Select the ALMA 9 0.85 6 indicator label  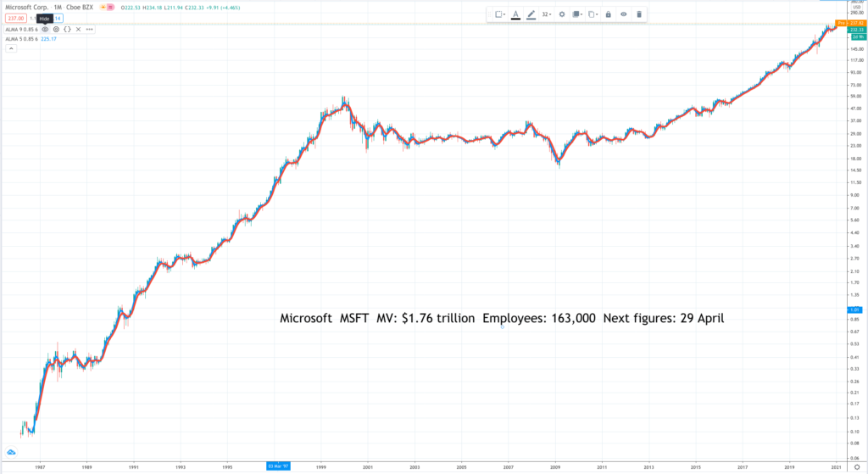point(21,30)
